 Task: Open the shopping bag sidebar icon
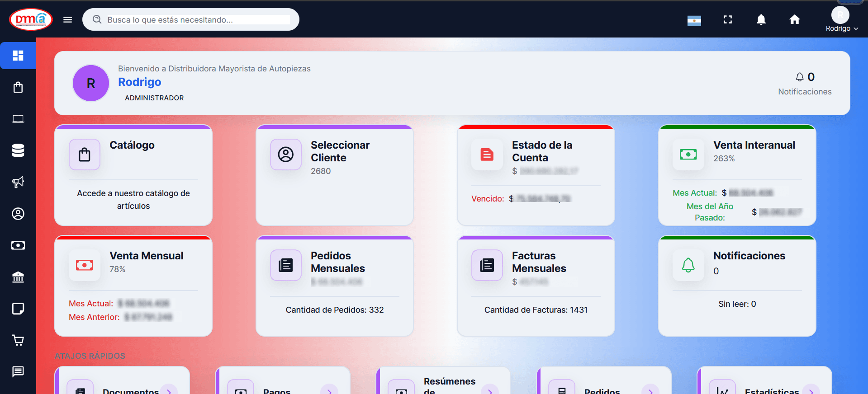pyautogui.click(x=18, y=87)
